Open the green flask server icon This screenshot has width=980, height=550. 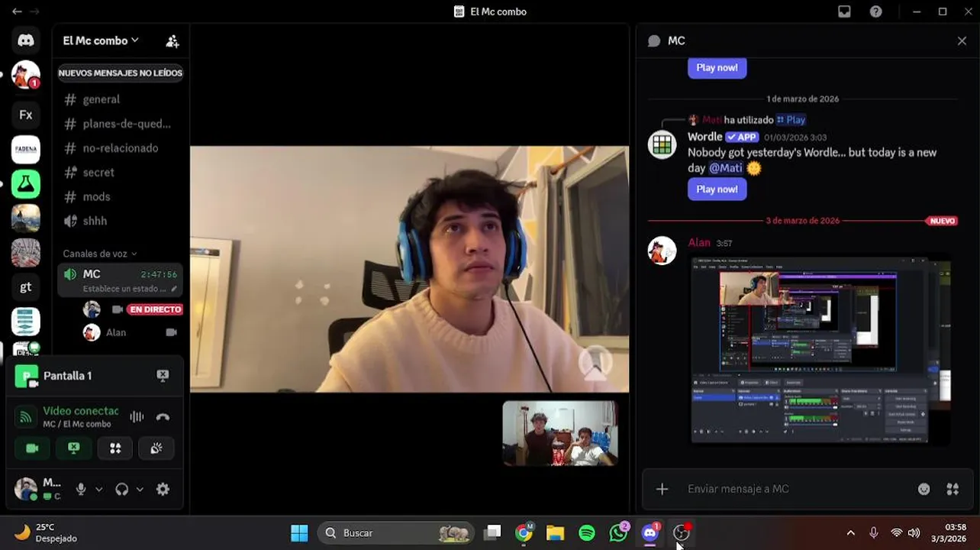26,183
